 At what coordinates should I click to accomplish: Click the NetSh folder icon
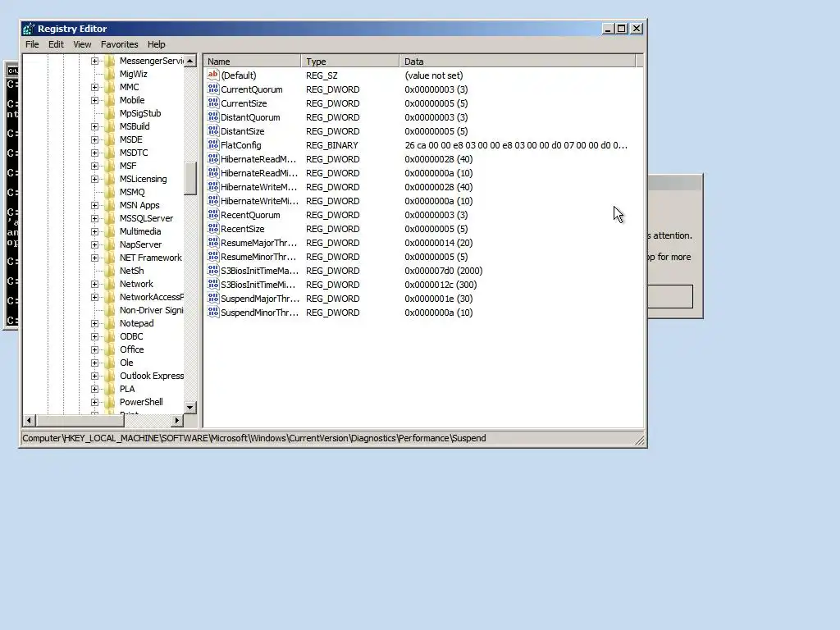coord(110,271)
